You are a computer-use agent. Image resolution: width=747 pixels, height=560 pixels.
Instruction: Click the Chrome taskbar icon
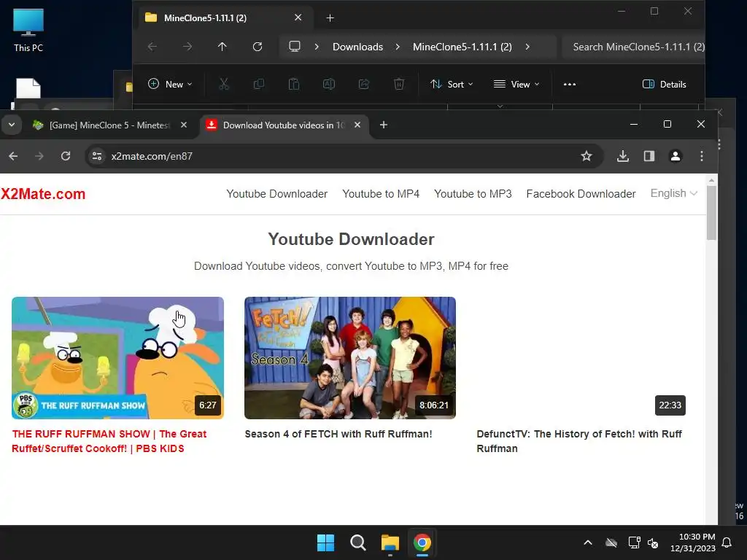click(422, 542)
